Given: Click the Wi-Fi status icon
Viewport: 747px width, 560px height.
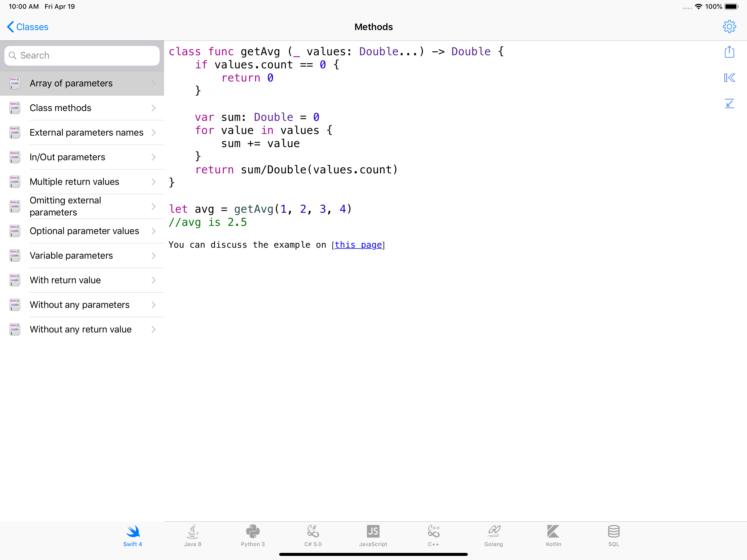Looking at the screenshot, I should click(x=698, y=6).
